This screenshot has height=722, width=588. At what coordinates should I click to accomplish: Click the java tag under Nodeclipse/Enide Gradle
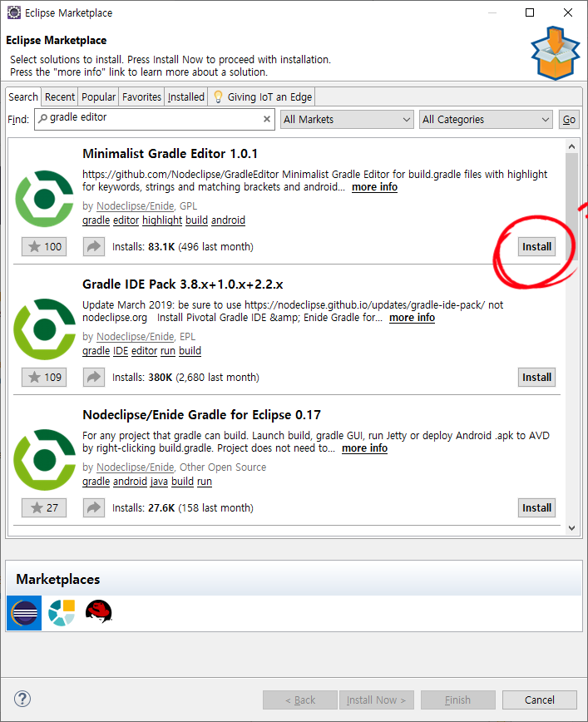click(159, 481)
